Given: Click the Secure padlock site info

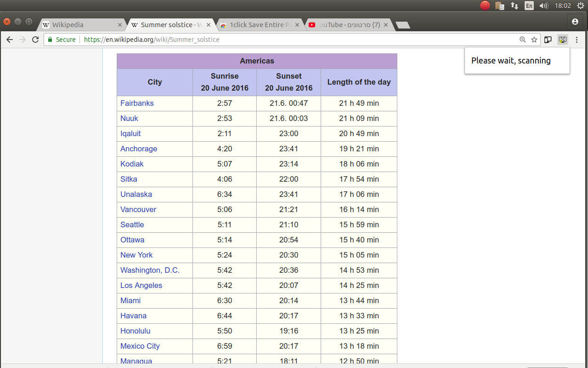Looking at the screenshot, I should click(62, 40).
